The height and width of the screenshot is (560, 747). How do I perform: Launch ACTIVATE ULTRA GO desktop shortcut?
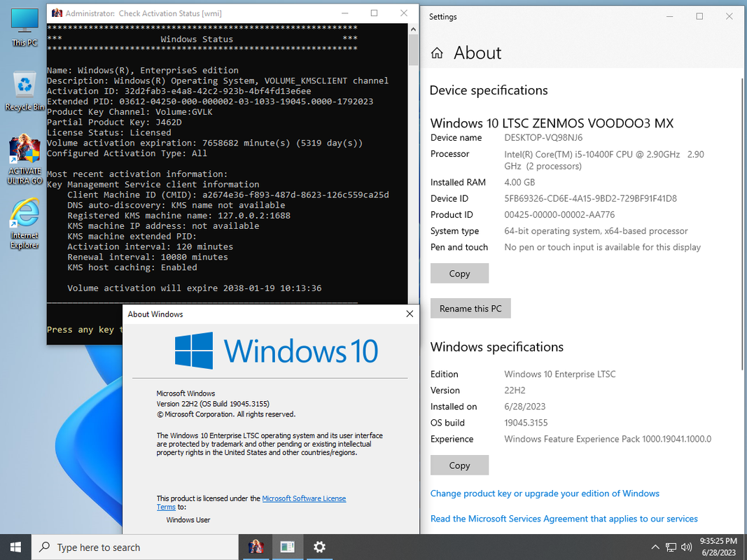point(25,160)
